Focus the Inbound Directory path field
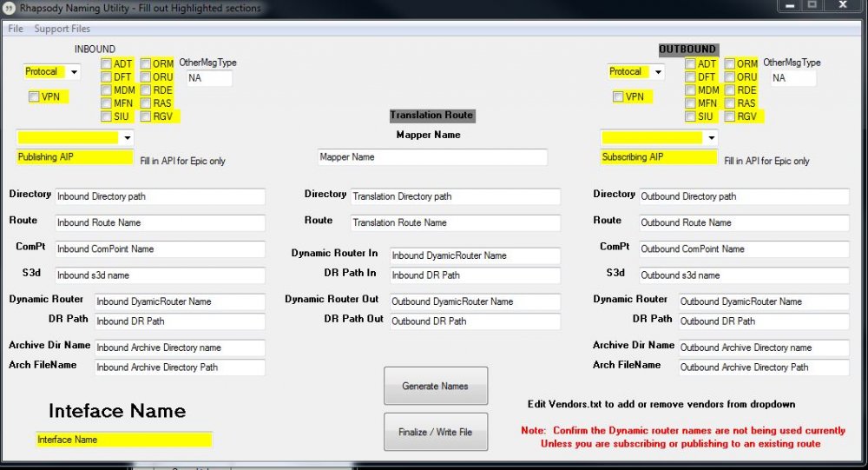The width and height of the screenshot is (868, 470). coord(160,196)
